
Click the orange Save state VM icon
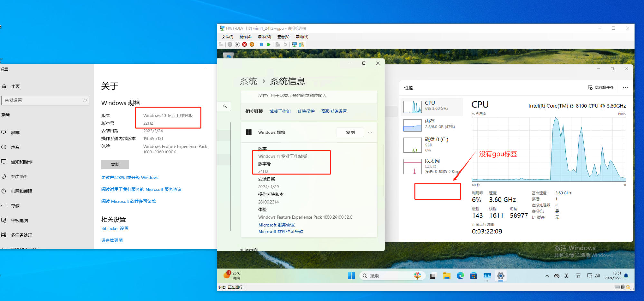(x=252, y=44)
